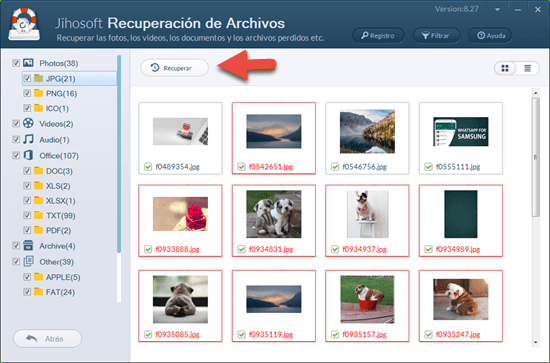Screen dimensions: 550x363
Task: Open the f0489354.jpg USB drive thumbnail
Action: tap(180, 132)
